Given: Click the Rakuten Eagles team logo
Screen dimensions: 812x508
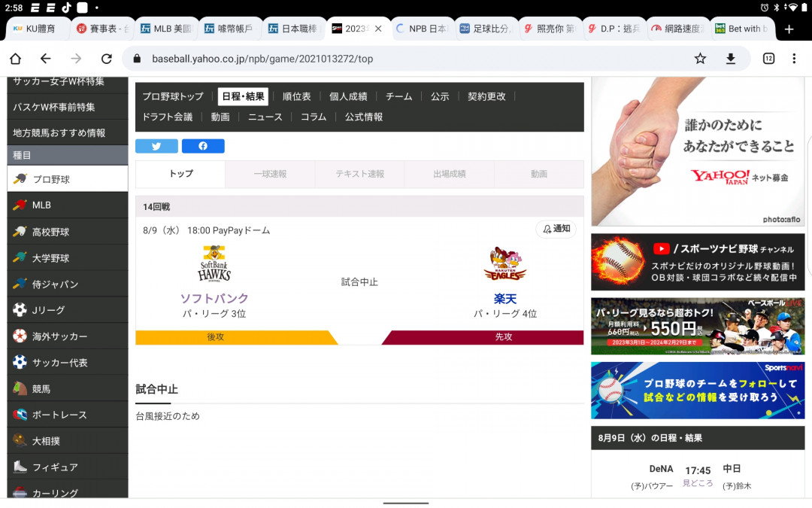Looking at the screenshot, I should point(505,264).
